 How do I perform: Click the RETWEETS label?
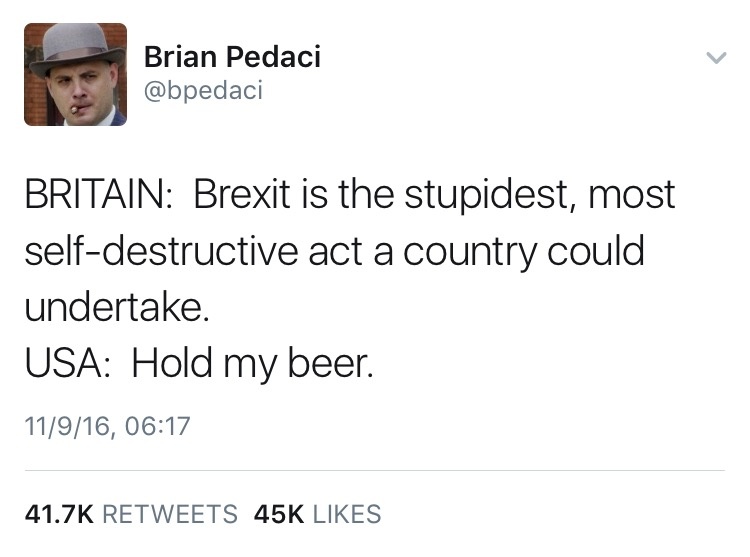(x=170, y=514)
